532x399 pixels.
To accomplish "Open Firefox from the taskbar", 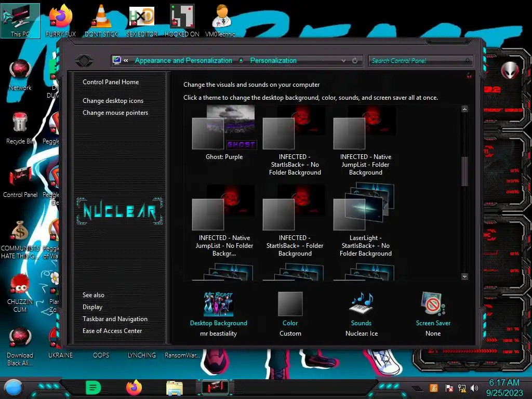I will 134,388.
